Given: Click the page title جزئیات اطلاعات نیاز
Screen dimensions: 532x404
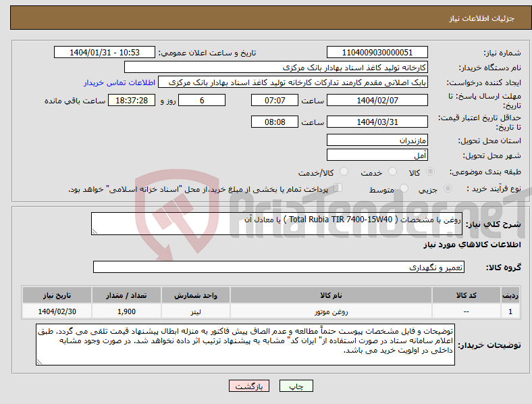Looking at the screenshot, I should pyautogui.click(x=482, y=18).
